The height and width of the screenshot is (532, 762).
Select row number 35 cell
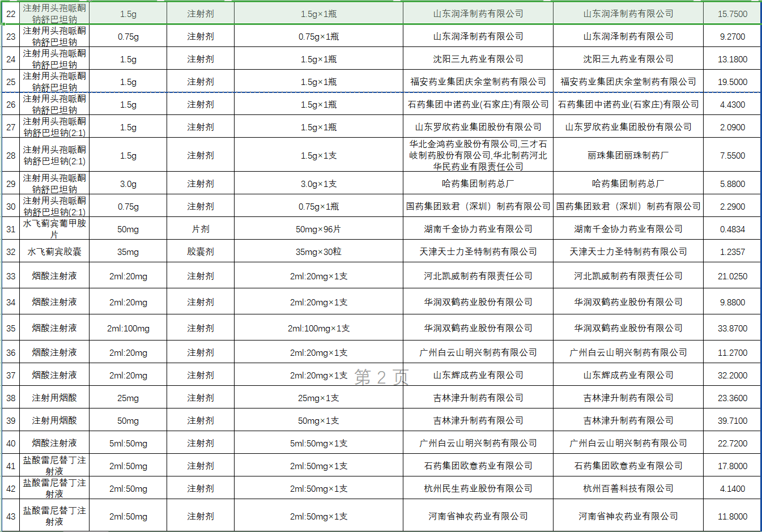click(x=11, y=328)
